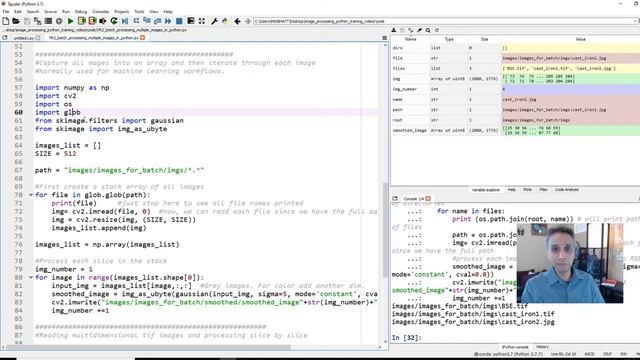Open editor options hamburger menu
Screen dimensions: 640x360
coord(384,38)
